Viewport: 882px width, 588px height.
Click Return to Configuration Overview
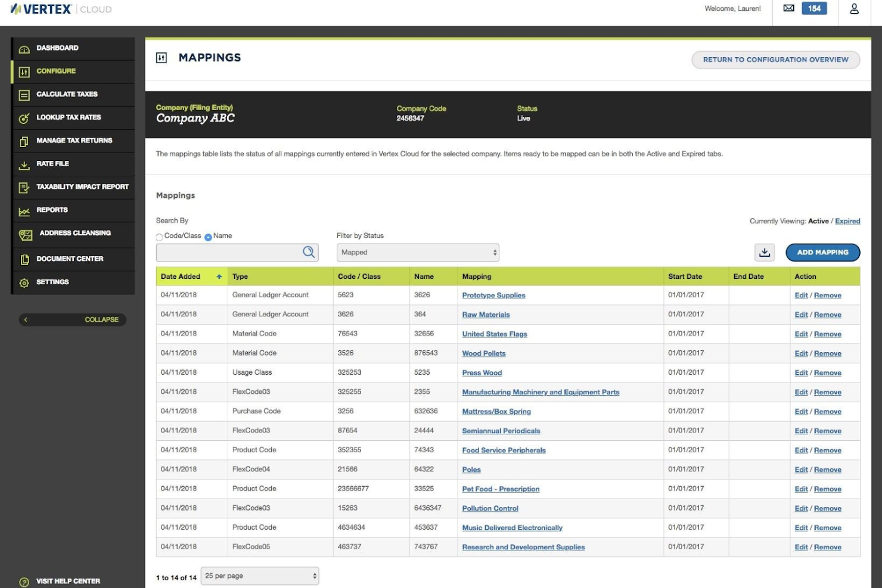[775, 60]
